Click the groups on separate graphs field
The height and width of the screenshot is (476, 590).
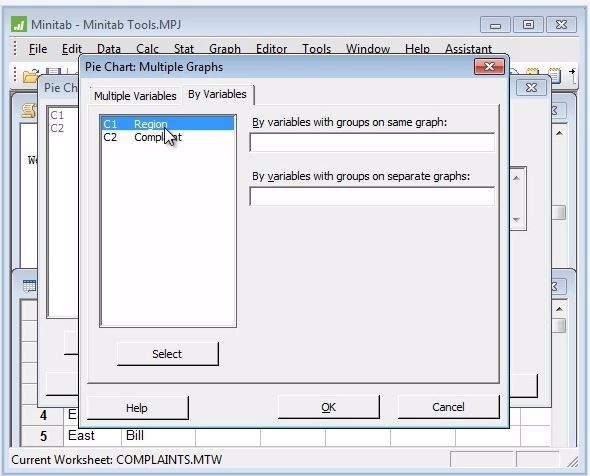[x=372, y=196]
